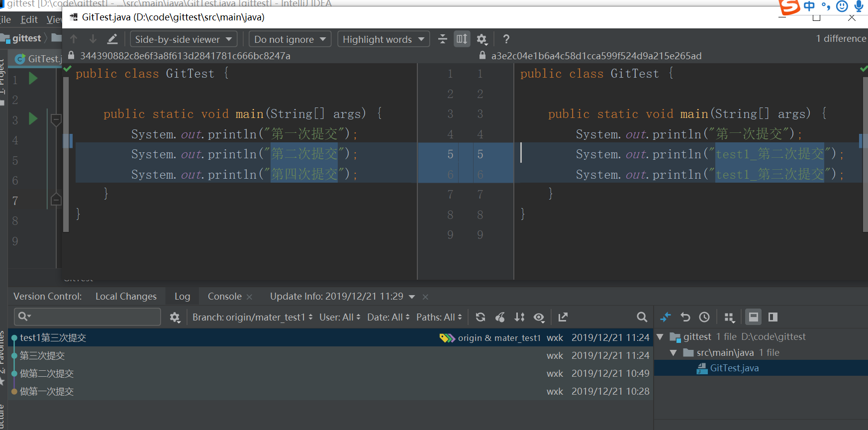Open log search options gear
Screen dimensions: 868x430
(175, 317)
